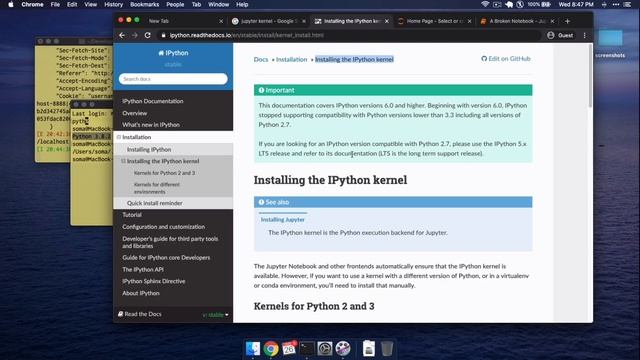The height and width of the screenshot is (360, 640).
Task: Go forward in Chrome history
Action: pos(135,36)
